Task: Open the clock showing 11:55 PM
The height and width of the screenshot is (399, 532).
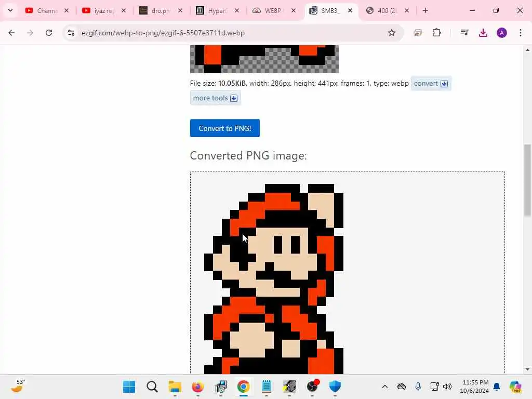Action: click(x=474, y=387)
